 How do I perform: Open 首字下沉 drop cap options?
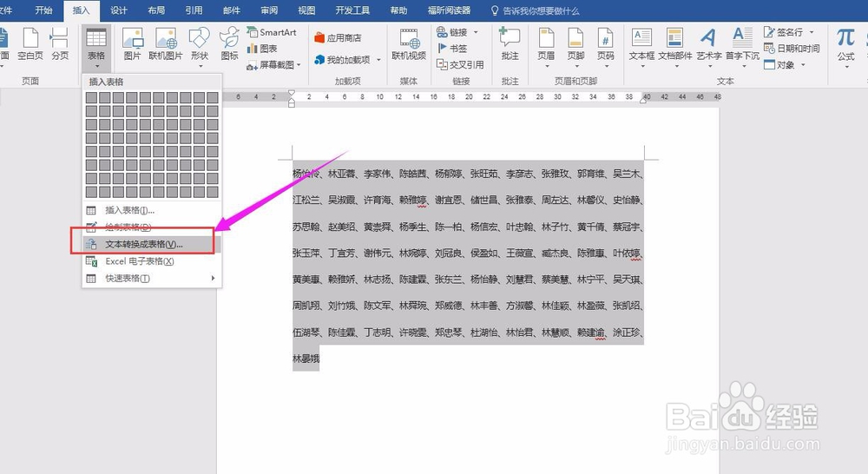(x=742, y=47)
